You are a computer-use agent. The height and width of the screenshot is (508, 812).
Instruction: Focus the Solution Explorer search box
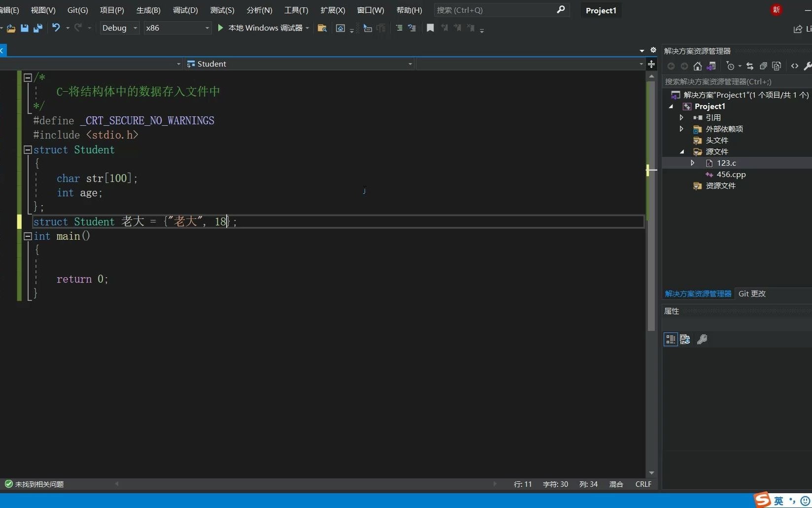[737, 82]
